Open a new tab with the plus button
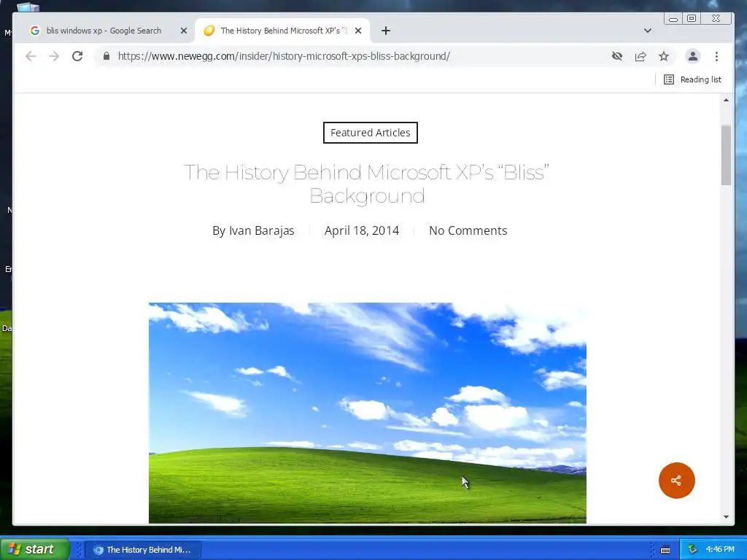 pos(386,31)
